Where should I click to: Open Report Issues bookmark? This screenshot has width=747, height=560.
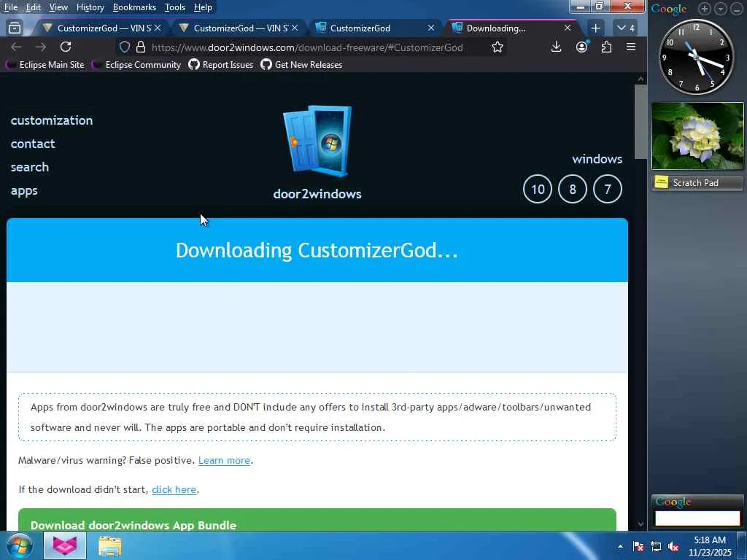(x=220, y=65)
